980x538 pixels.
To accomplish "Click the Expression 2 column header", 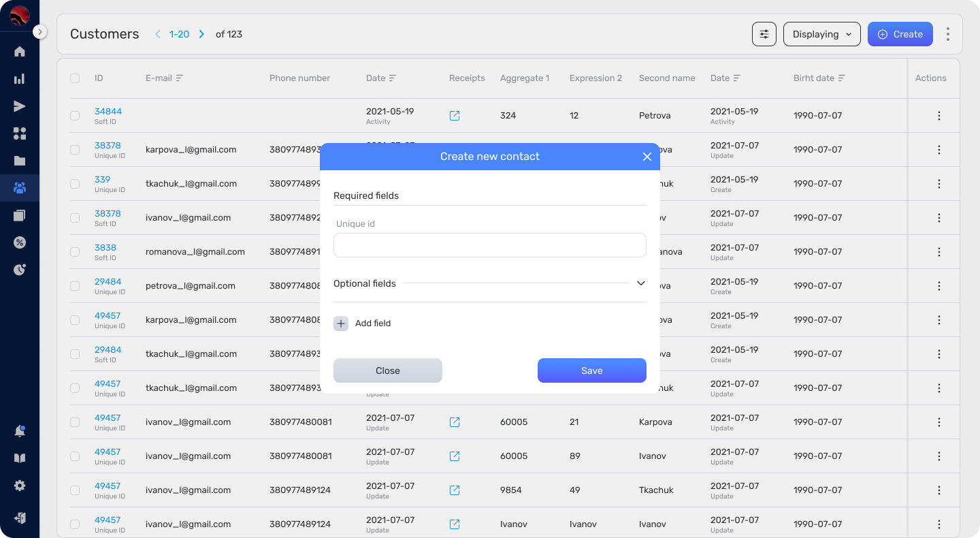I will [595, 78].
